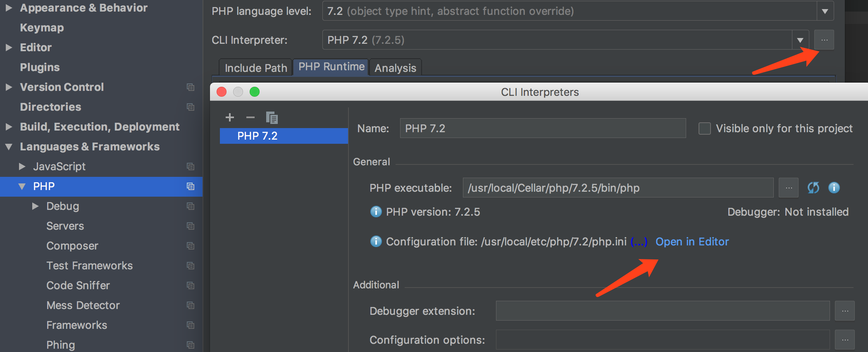868x352 pixels.
Task: Remove the selected interpreter with minus icon
Action: (250, 118)
